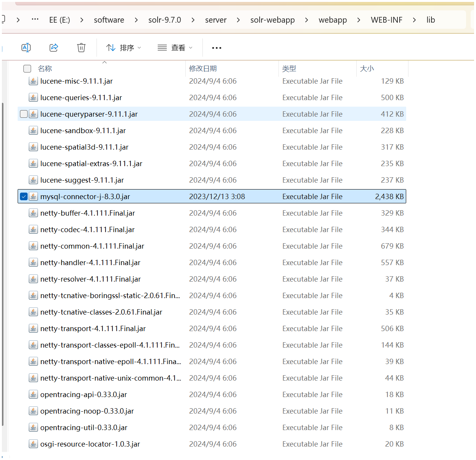
Task: Open the See more ellipsis in toolbar
Action: [217, 48]
